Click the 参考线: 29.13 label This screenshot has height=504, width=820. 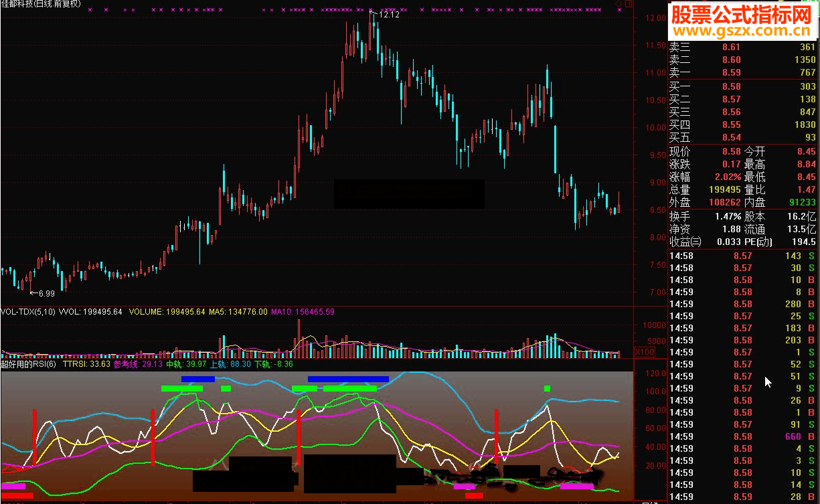(139, 364)
